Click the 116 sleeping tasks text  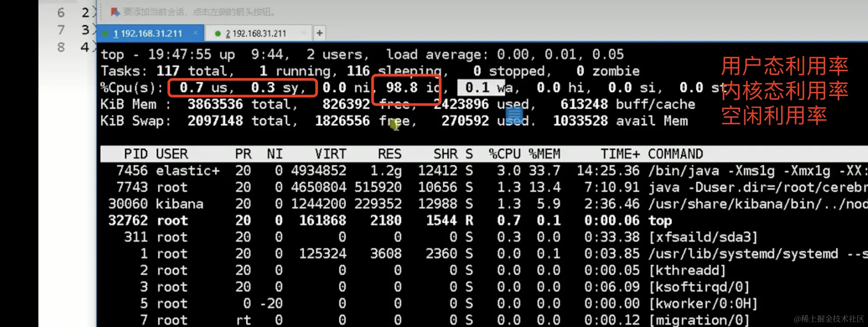click(x=395, y=71)
